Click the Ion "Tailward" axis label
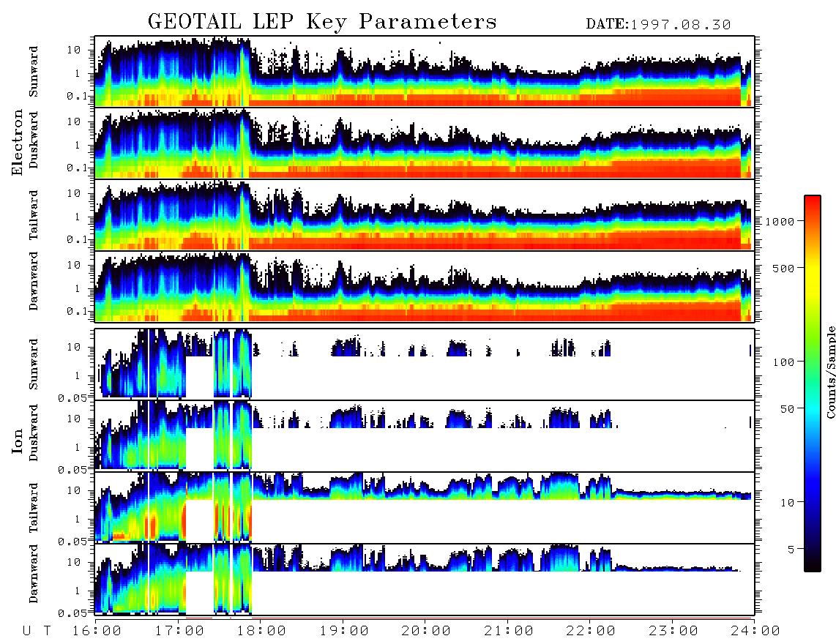This screenshot has width=836, height=644. (34, 508)
